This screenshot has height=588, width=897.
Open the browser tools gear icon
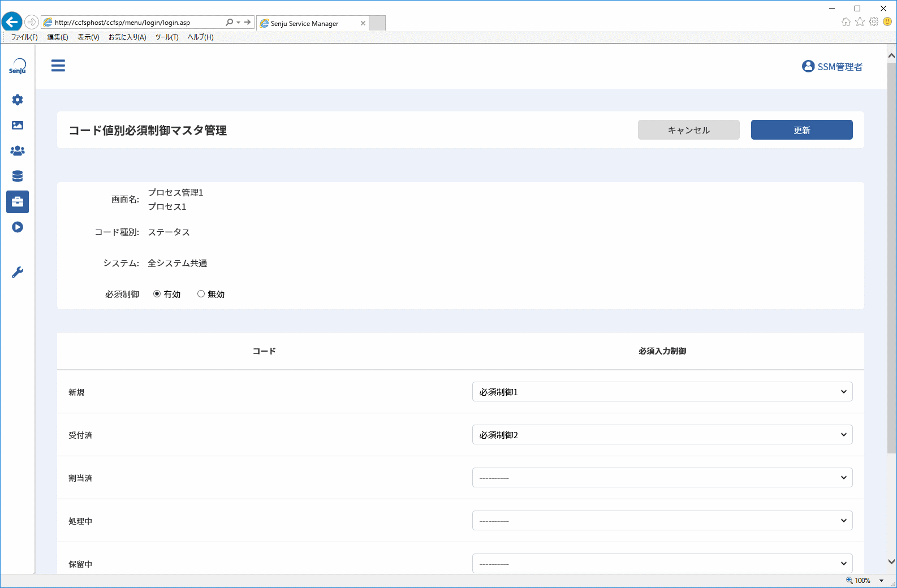click(x=874, y=22)
